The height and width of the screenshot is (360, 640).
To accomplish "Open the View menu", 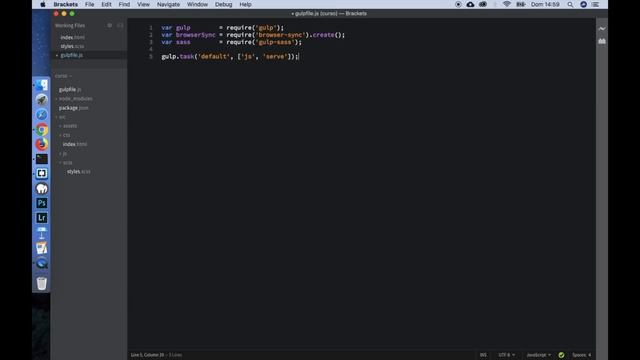I will [143, 4].
